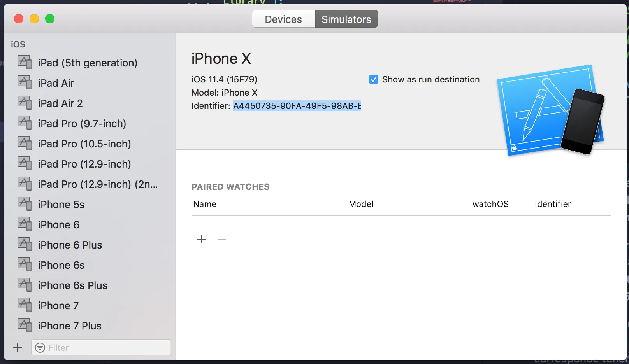Click the iOS section header in sidebar
This screenshot has width=629, height=364.
pos(18,44)
